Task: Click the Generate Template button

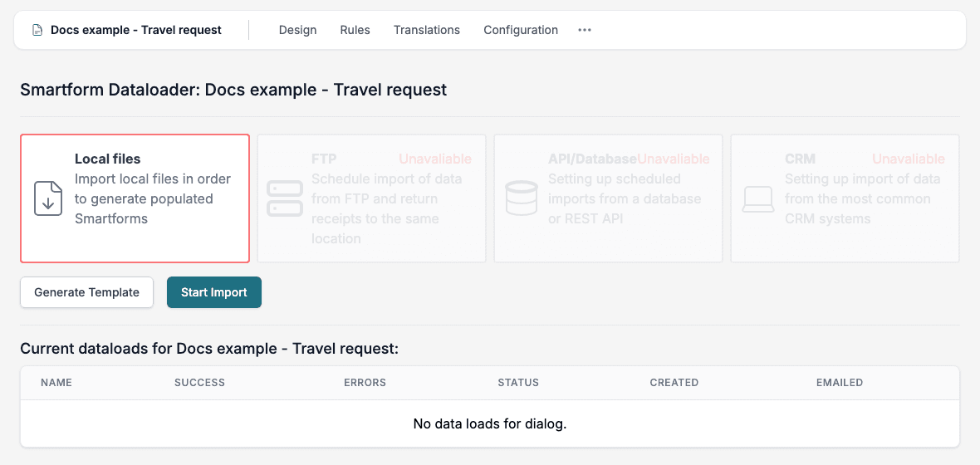Action: 87,292
